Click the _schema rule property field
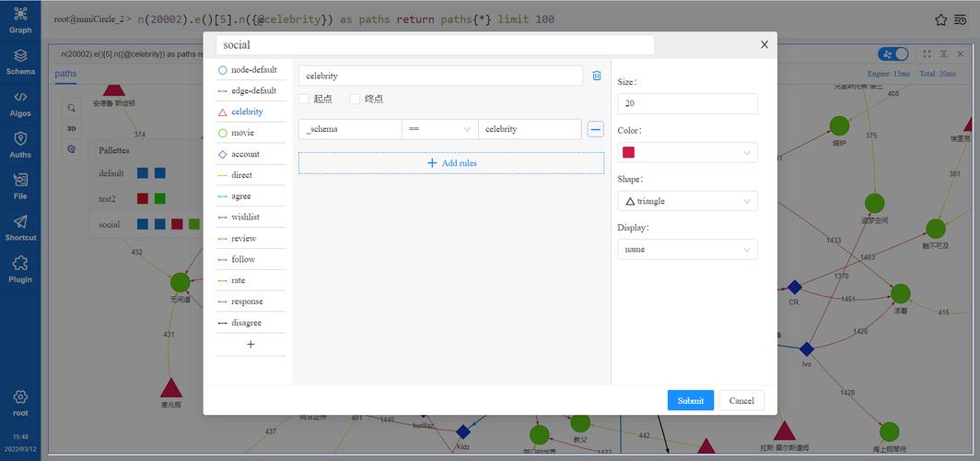 coord(350,129)
